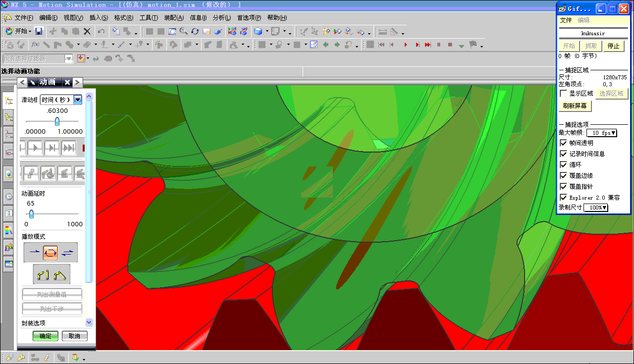634x364 pixels.
Task: Toggle the 循环 checkbox
Action: (563, 164)
